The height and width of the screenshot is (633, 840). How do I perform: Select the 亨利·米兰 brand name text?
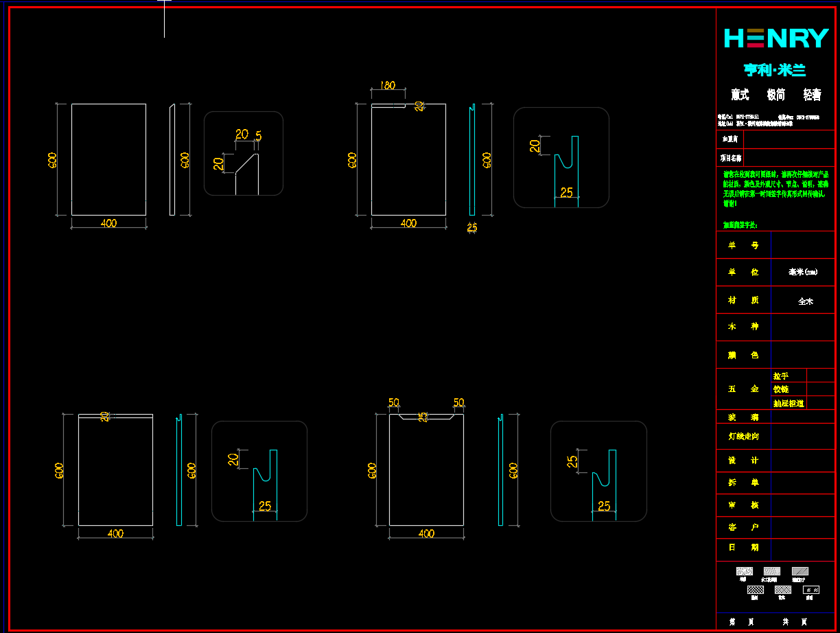775,70
